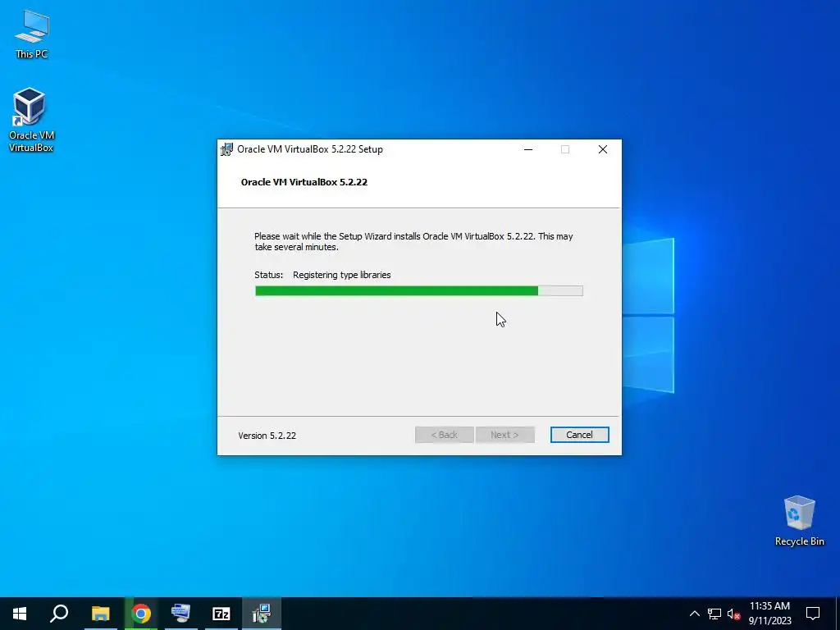Minimize the VirtualBox Setup window
This screenshot has width=840, height=630.
[528, 149]
